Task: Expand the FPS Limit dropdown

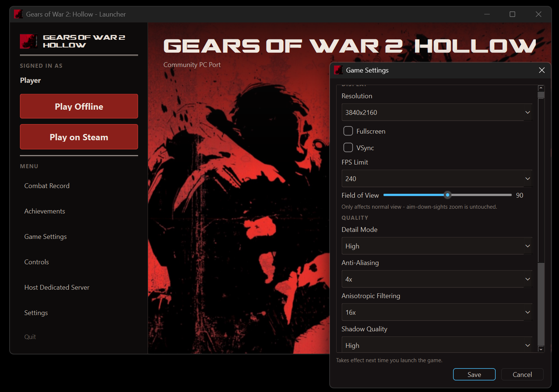Action: tap(437, 179)
